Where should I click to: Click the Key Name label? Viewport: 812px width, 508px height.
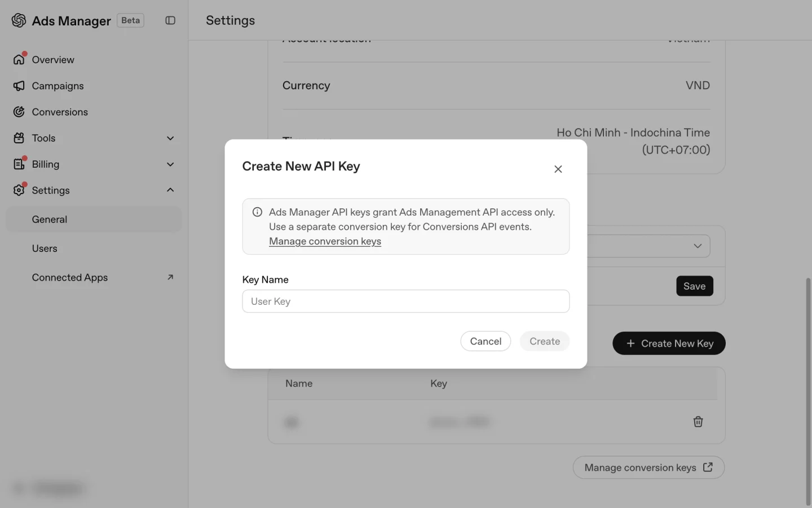click(x=265, y=279)
